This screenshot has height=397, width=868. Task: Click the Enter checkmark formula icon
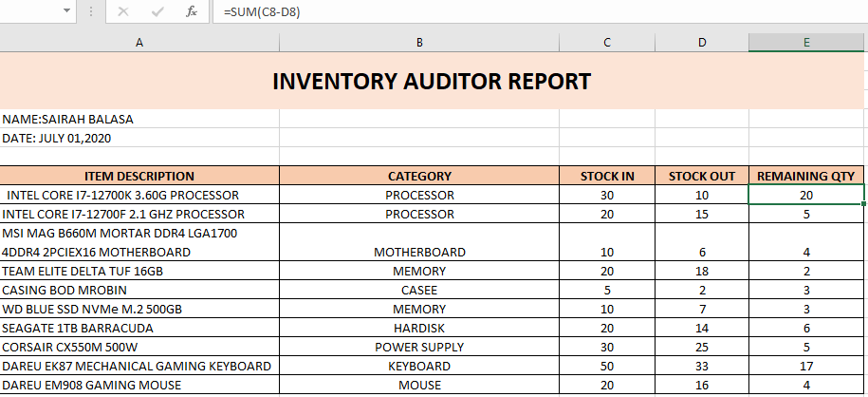pyautogui.click(x=157, y=11)
